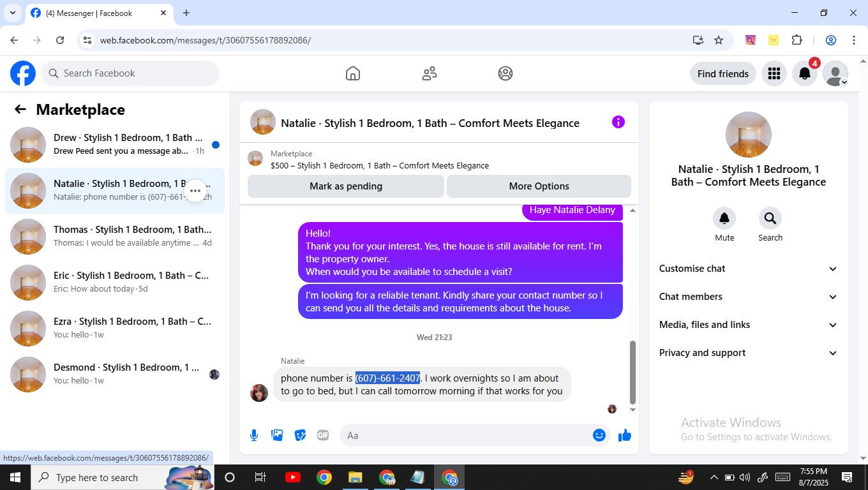Click the Find friends button
Viewport: 868px width, 490px height.
[x=723, y=73]
